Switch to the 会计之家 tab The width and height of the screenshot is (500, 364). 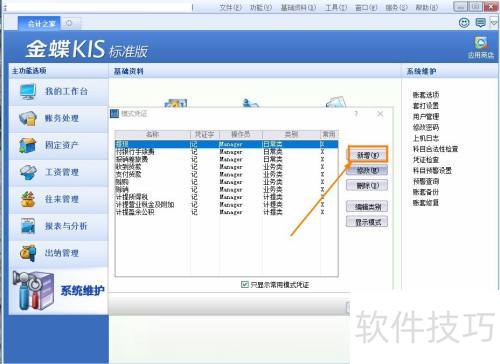pyautogui.click(x=39, y=24)
